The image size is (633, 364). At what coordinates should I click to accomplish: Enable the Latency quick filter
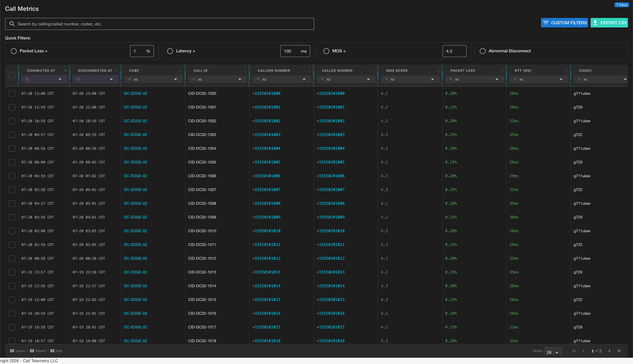[x=170, y=51]
